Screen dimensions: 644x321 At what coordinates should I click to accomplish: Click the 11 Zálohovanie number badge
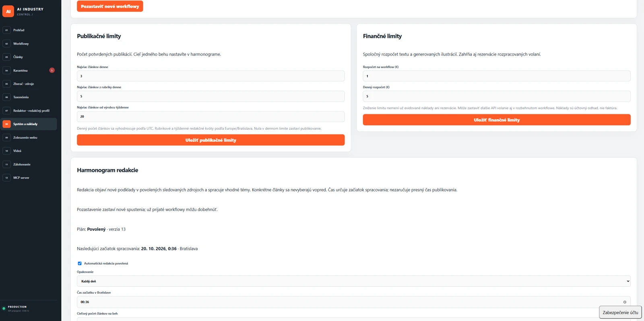coord(6,164)
